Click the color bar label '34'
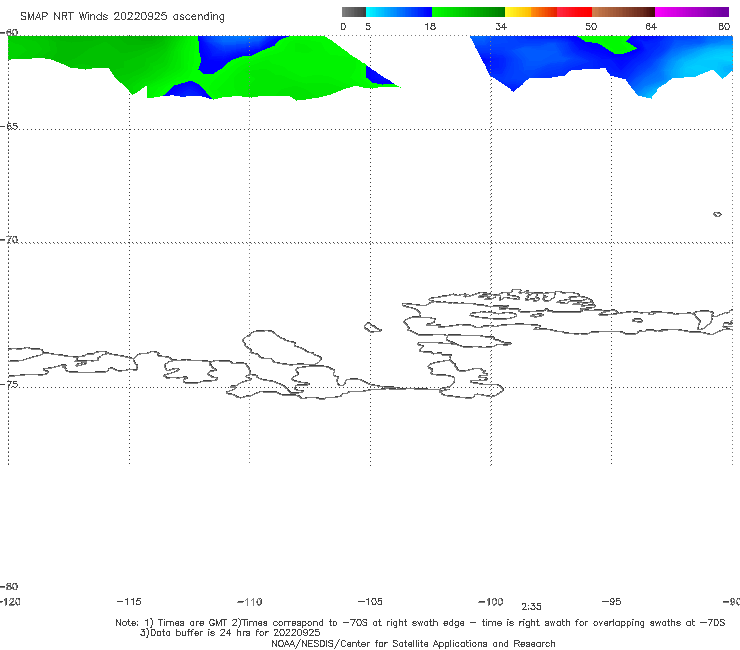This screenshot has height=650, width=740. pos(501,26)
